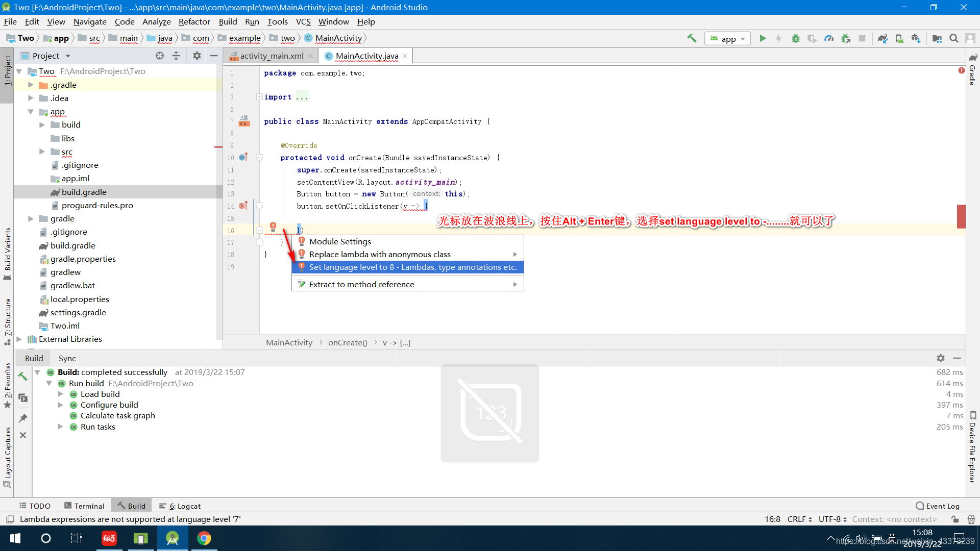The width and height of the screenshot is (980, 551).
Task: Toggle tool window buttons icon at bottom left
Action: tap(10, 519)
